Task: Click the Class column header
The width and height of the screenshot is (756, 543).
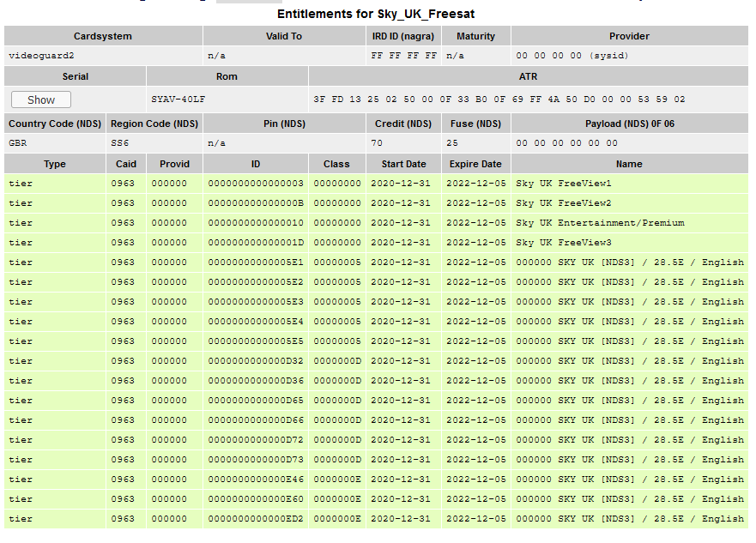Action: point(336,165)
